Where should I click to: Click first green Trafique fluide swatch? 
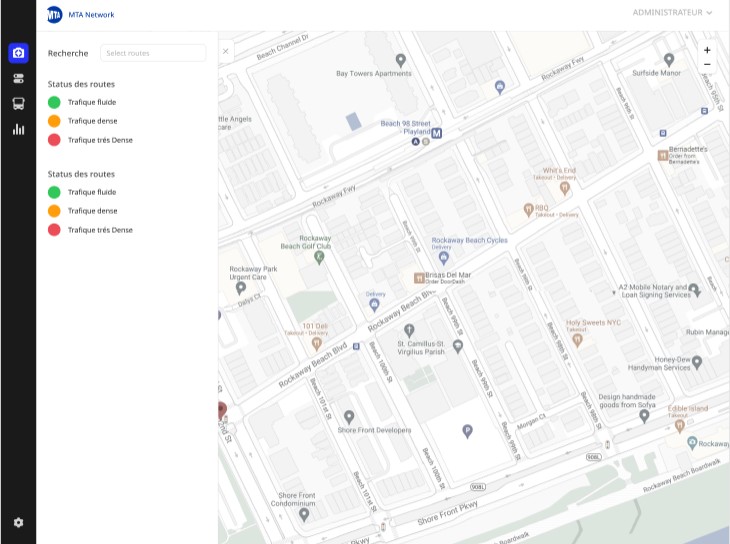click(x=54, y=102)
